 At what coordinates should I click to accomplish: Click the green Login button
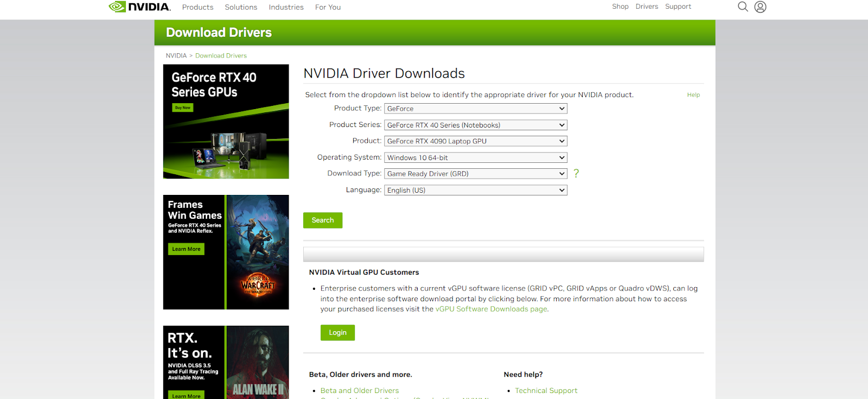pyautogui.click(x=337, y=333)
